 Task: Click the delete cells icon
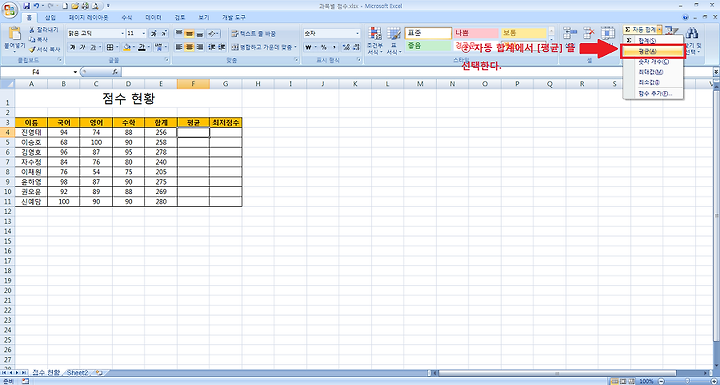click(x=589, y=33)
